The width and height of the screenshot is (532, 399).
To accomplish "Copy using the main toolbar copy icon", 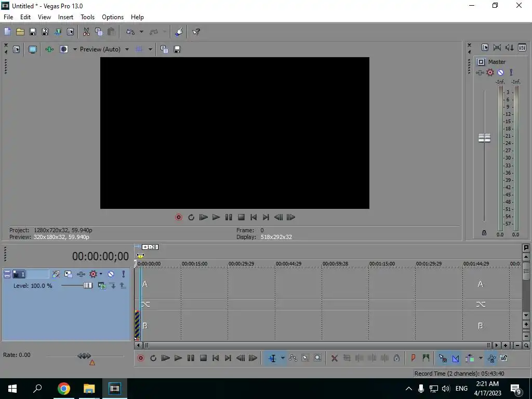I will pos(99,32).
